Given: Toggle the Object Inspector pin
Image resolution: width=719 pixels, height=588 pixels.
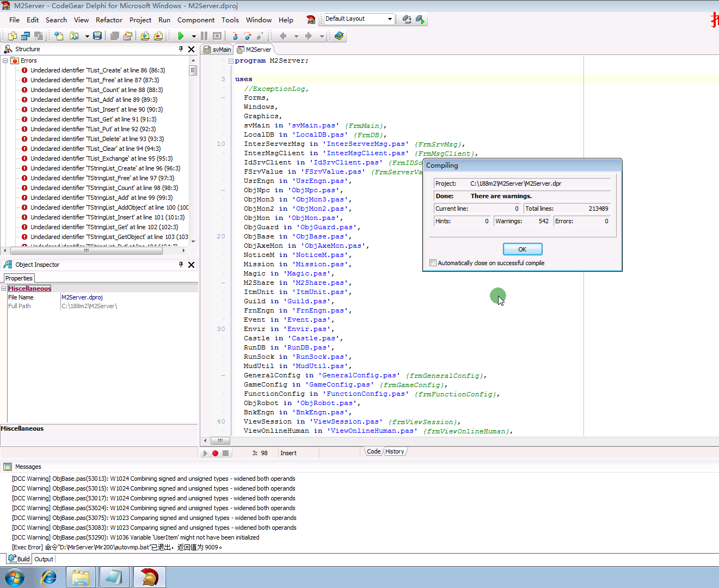Looking at the screenshot, I should coord(181,265).
